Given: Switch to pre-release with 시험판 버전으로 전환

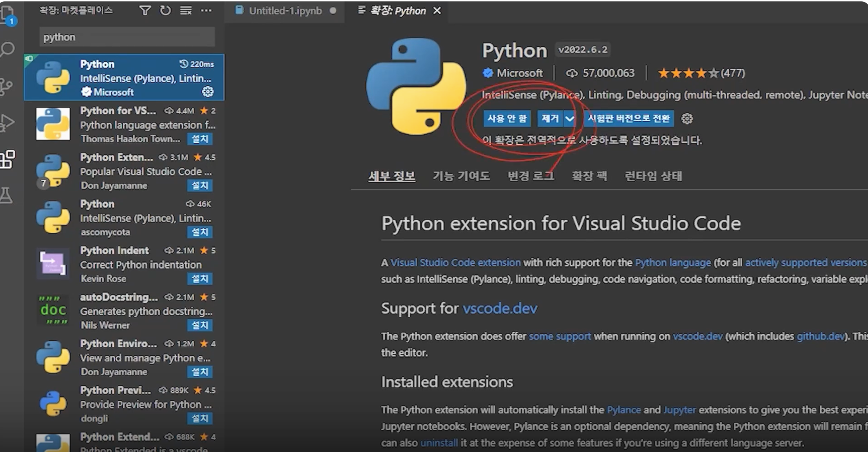Looking at the screenshot, I should [x=629, y=119].
